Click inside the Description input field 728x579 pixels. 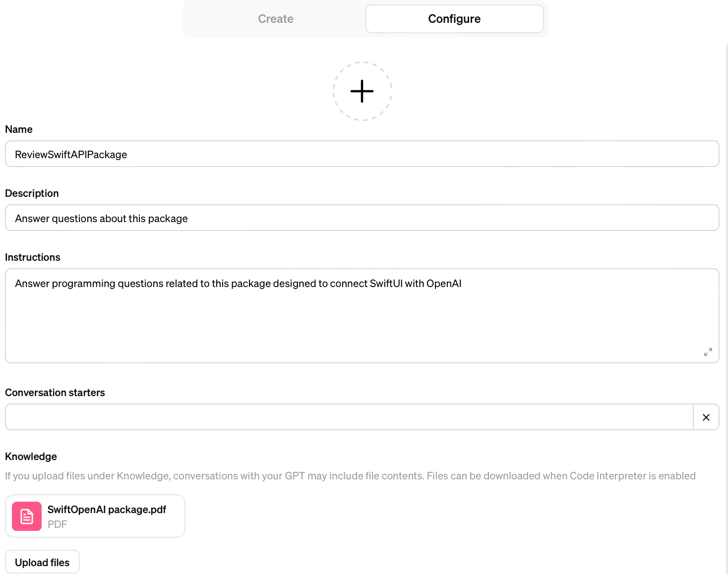click(x=362, y=218)
